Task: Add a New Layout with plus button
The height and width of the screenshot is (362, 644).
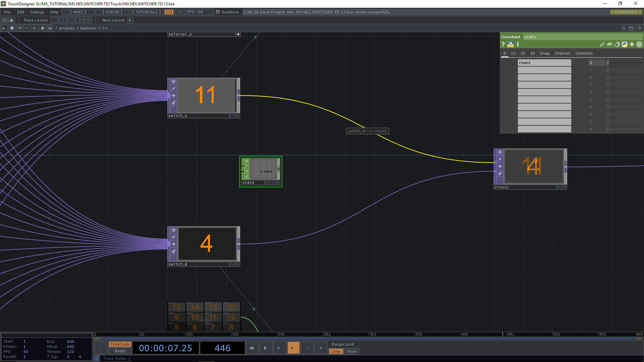Action: tap(130, 20)
